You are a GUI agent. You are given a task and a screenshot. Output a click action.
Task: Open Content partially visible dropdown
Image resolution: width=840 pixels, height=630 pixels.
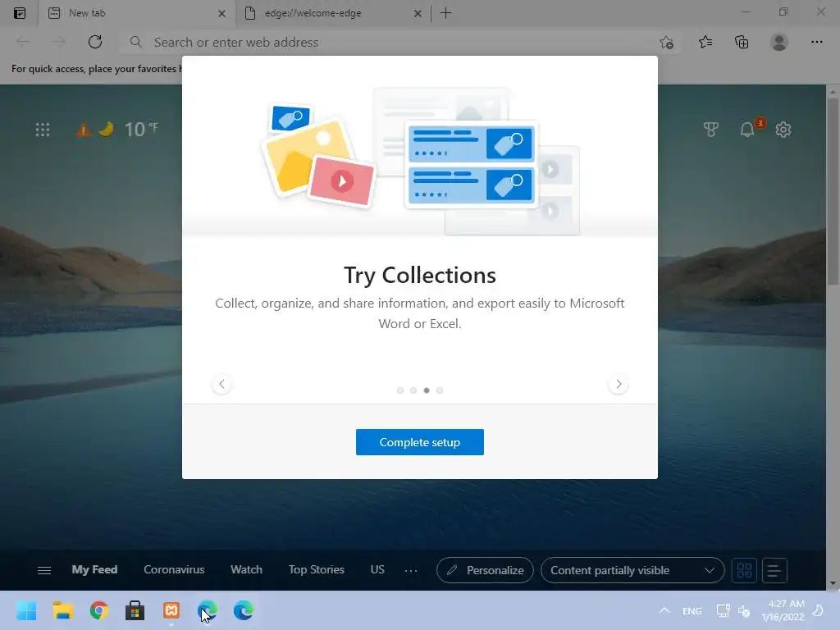(x=632, y=570)
